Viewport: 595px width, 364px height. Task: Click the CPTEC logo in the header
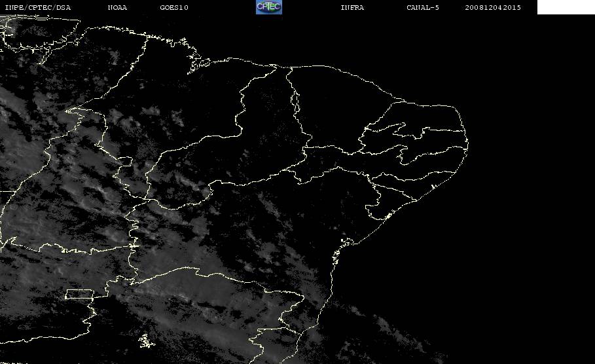pos(269,7)
